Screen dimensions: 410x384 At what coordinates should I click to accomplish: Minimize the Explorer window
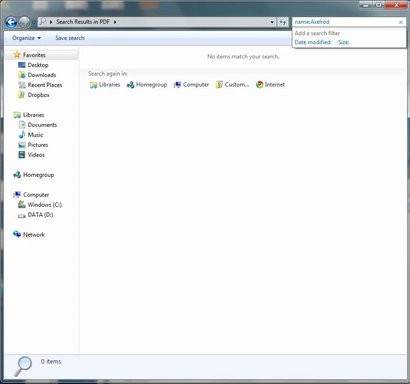point(366,5)
